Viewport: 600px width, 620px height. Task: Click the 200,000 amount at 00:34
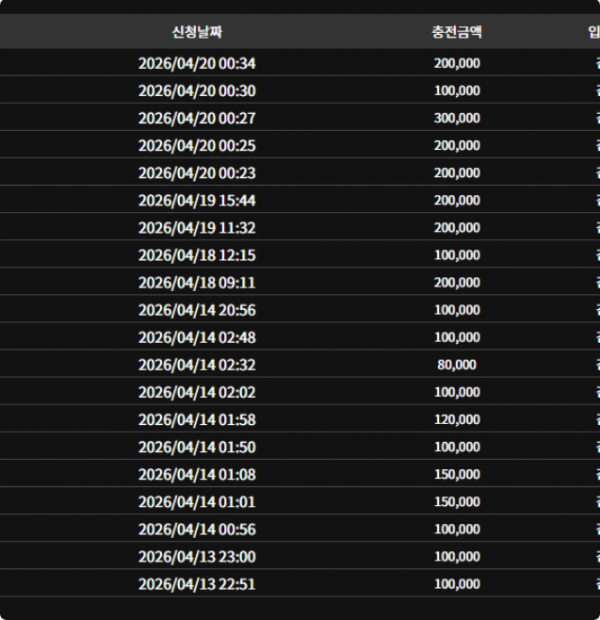pos(457,63)
